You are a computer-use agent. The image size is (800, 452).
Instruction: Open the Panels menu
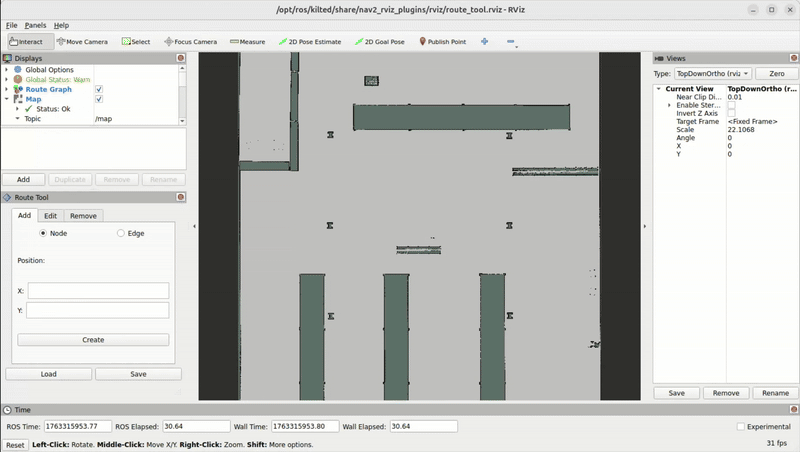click(35, 25)
